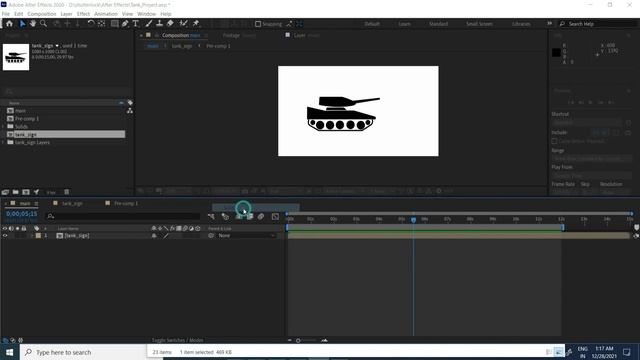Enable the Snapping checkbox
The width and height of the screenshot is (640, 360).
tap(258, 24)
